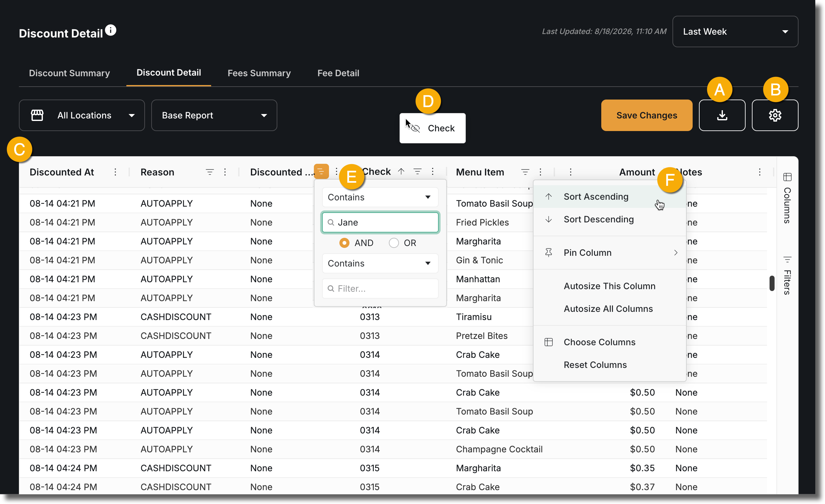Click the Champagne Cocktail cell
The image size is (825, 504).
[499, 449]
